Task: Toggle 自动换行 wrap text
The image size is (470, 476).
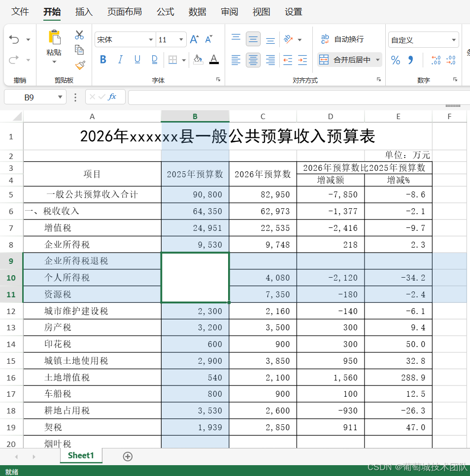Action: pos(342,39)
